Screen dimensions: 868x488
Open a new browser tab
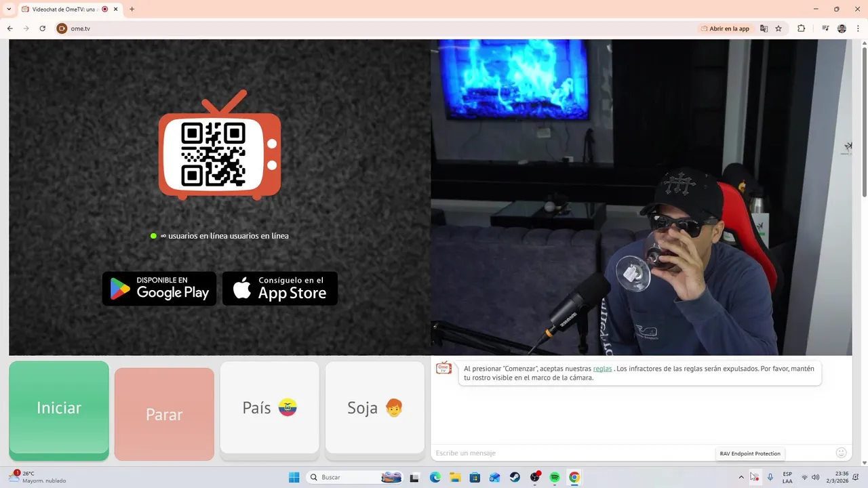(132, 9)
